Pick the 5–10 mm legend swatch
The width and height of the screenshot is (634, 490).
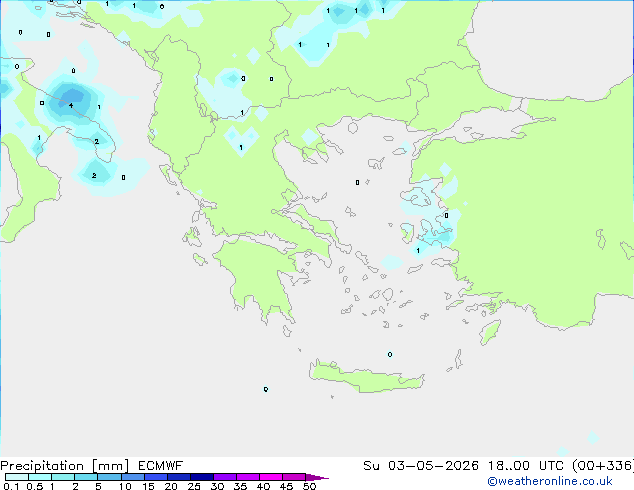click(x=109, y=477)
